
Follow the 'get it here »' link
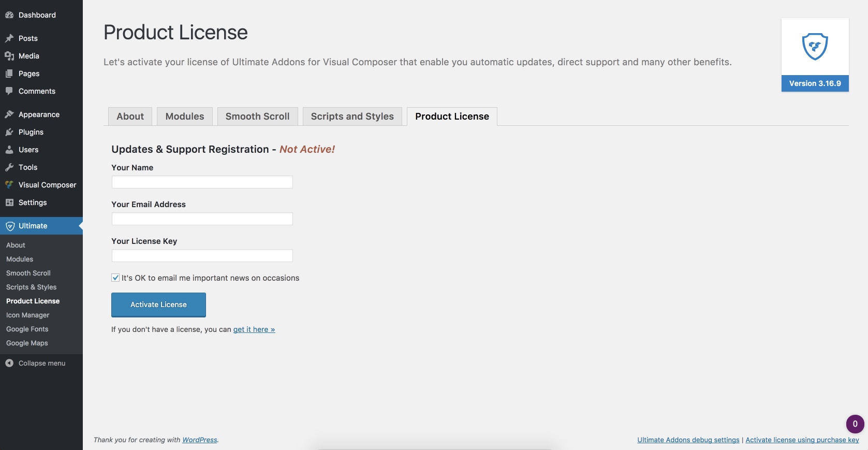coord(254,329)
